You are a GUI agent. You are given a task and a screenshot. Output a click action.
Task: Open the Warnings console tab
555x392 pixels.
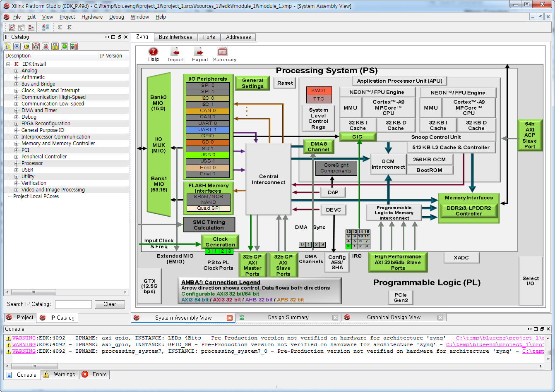click(x=60, y=375)
